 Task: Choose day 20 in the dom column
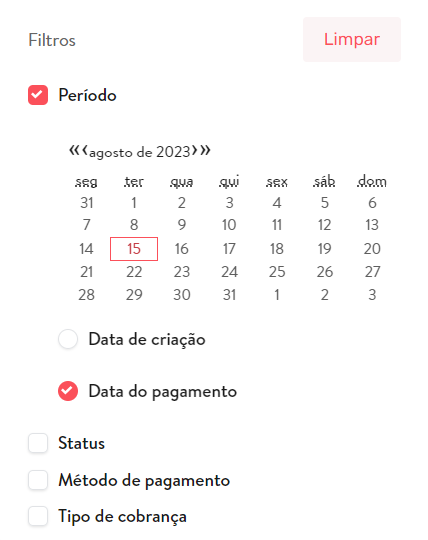point(372,249)
